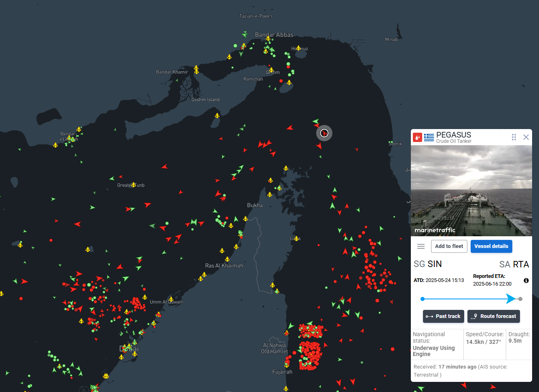Image resolution: width=539 pixels, height=392 pixels.
Task: Open Vessel details for PEGASUS
Action: click(491, 246)
